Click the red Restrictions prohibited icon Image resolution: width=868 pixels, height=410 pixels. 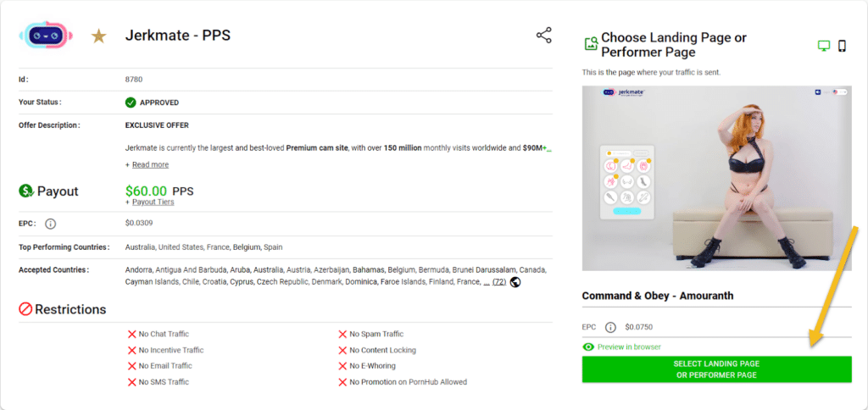point(25,309)
